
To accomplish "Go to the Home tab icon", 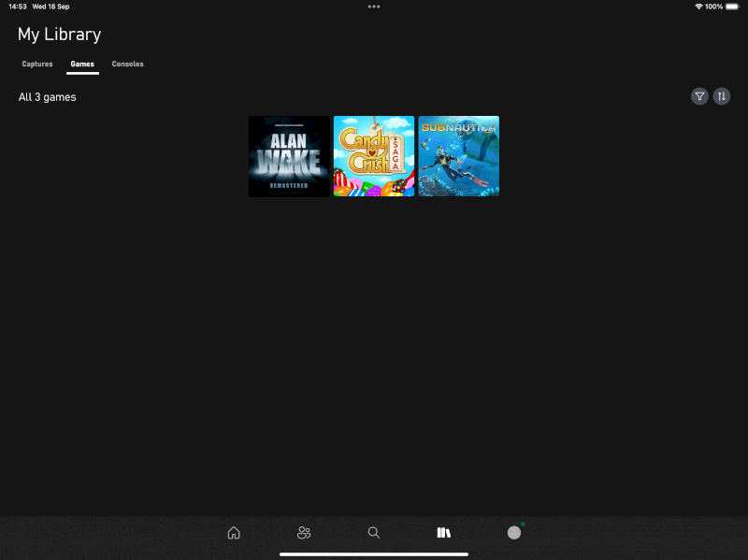I will [x=234, y=533].
